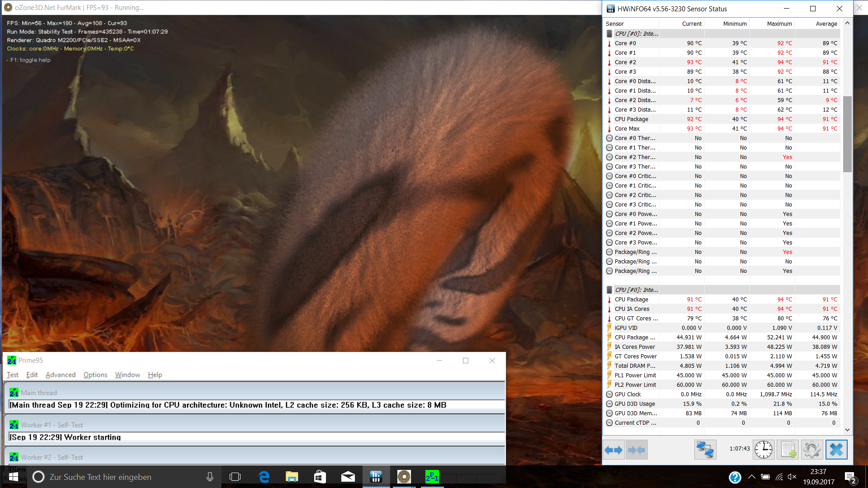Open Action Center notifications icon
This screenshot has width=868, height=488.
(850, 477)
